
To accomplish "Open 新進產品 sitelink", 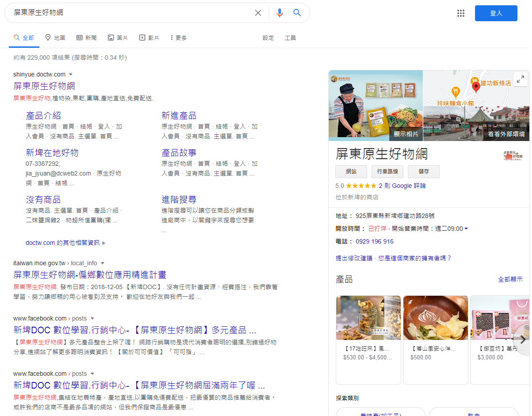I will click(179, 116).
